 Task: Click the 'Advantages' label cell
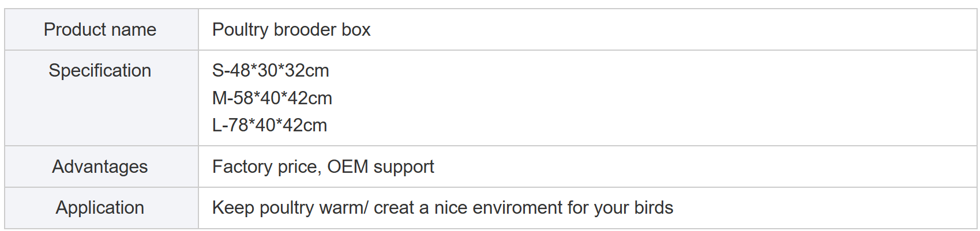(x=102, y=166)
